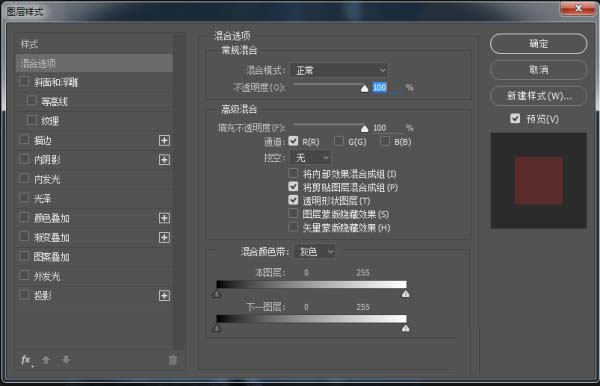Image resolution: width=600 pixels, height=386 pixels.
Task: Select 混合选项 in the styles list
Action: 94,63
